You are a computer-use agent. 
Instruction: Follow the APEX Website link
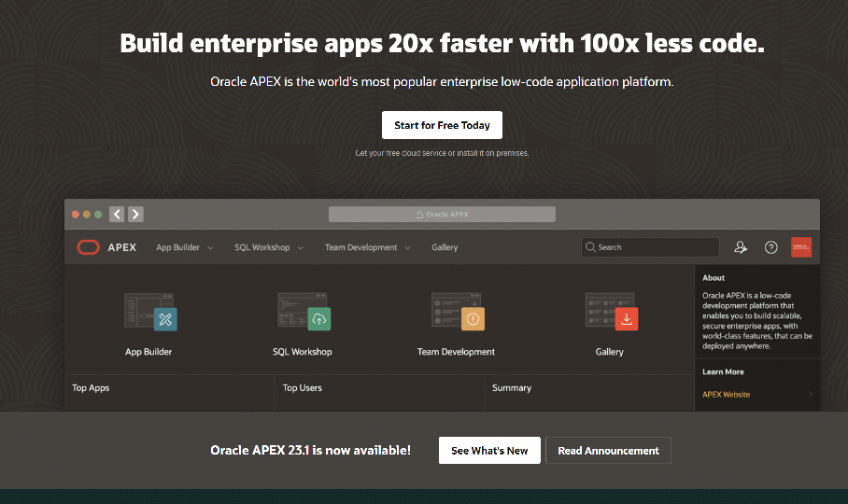pos(727,395)
